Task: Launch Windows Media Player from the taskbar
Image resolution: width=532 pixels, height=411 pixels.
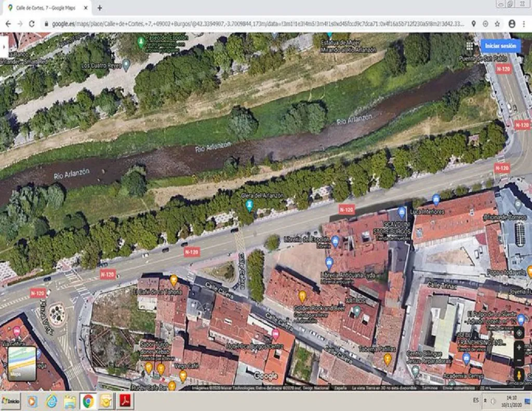Action: pyautogui.click(x=32, y=402)
